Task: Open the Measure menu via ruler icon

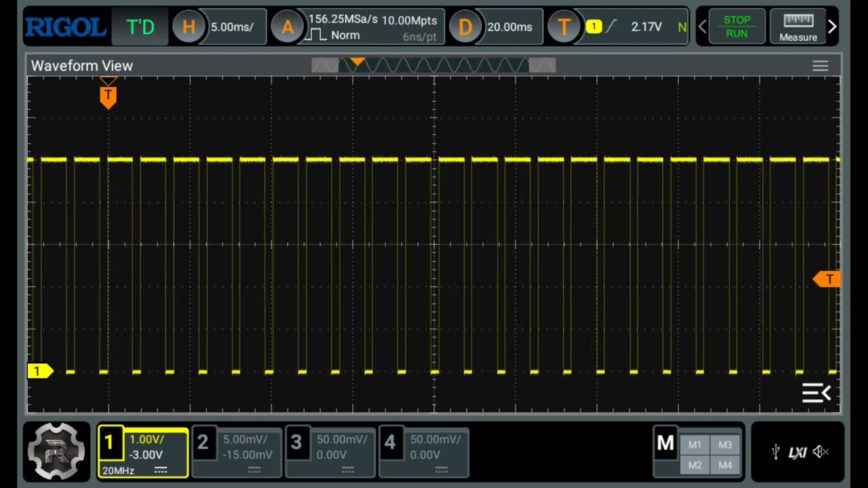Action: 798,26
